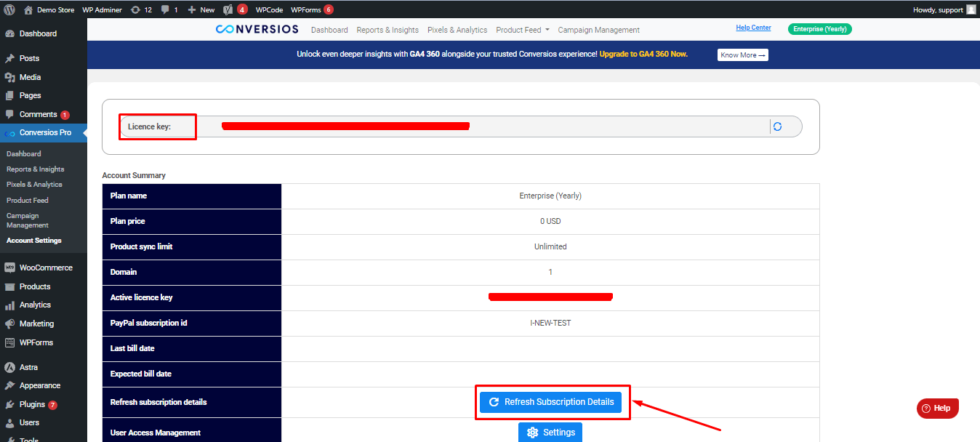Click the support user avatar

(971, 9)
